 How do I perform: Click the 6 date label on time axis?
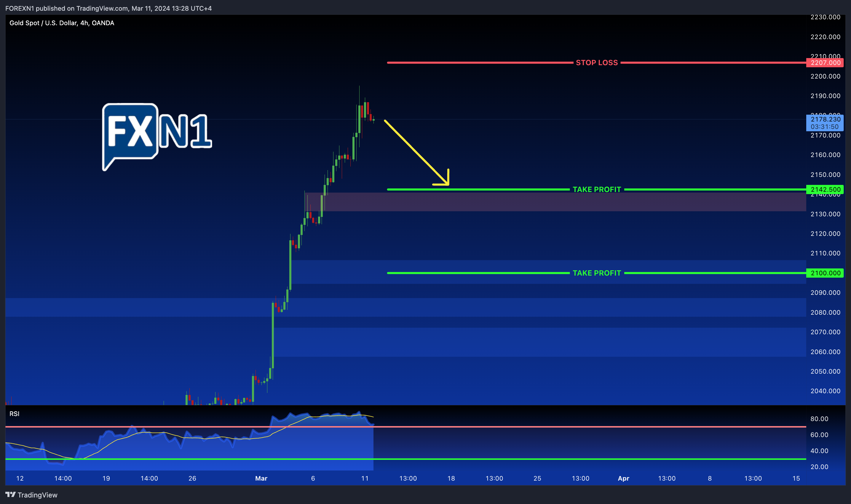coord(313,478)
